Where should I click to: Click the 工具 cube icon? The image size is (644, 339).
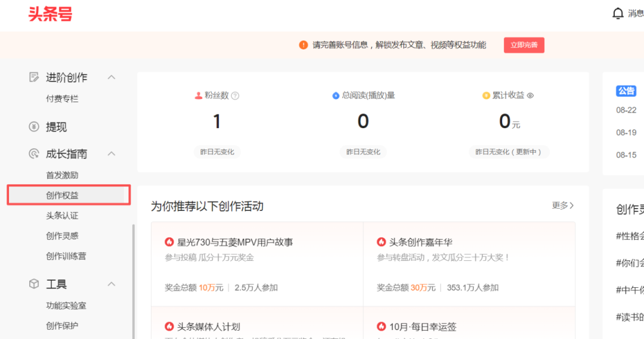click(x=34, y=284)
